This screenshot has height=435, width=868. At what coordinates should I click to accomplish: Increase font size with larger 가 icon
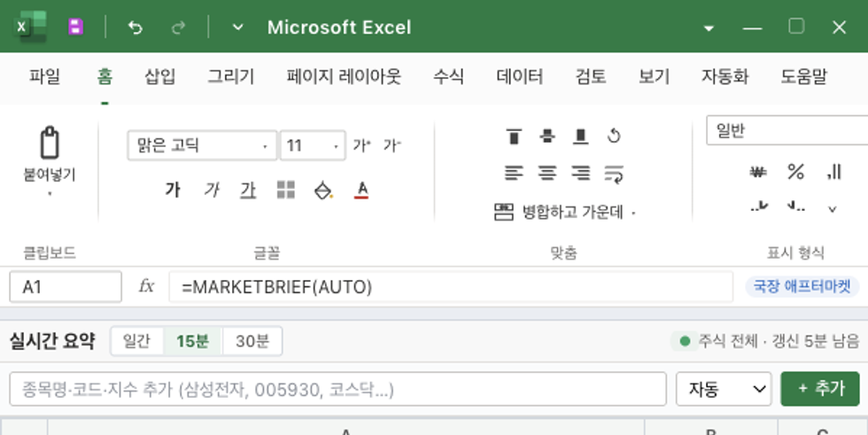pos(361,145)
